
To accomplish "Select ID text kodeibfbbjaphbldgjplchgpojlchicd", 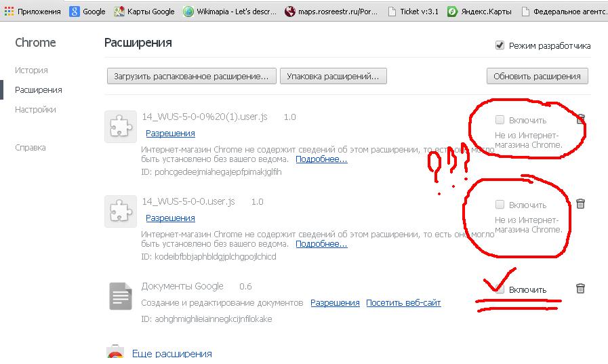I will (x=215, y=257).
